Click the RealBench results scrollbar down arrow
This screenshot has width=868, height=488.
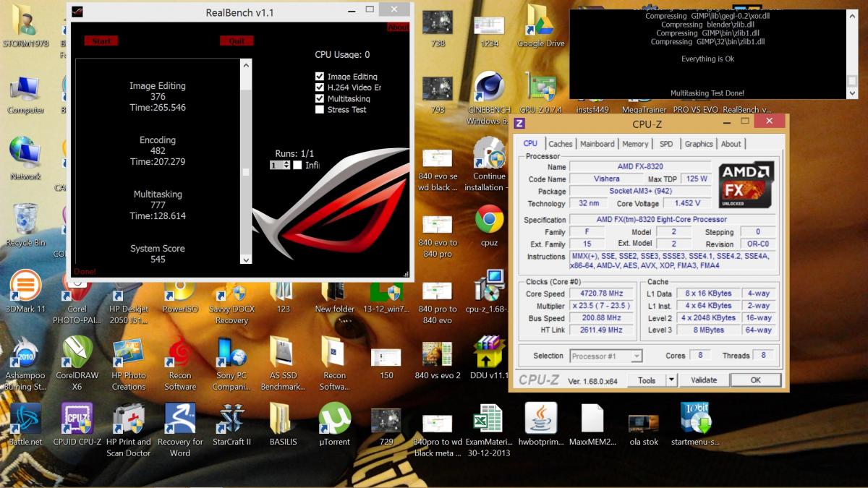click(246, 260)
